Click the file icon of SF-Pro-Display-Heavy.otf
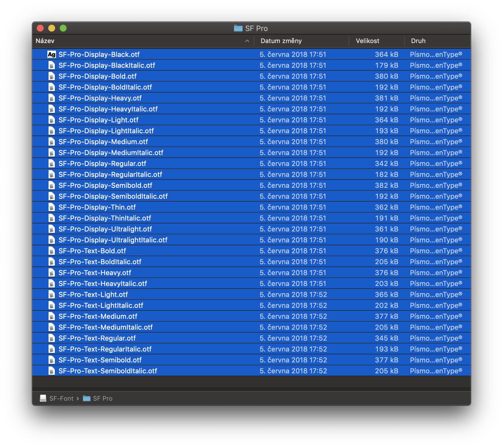This screenshot has height=448, width=503. [52, 98]
